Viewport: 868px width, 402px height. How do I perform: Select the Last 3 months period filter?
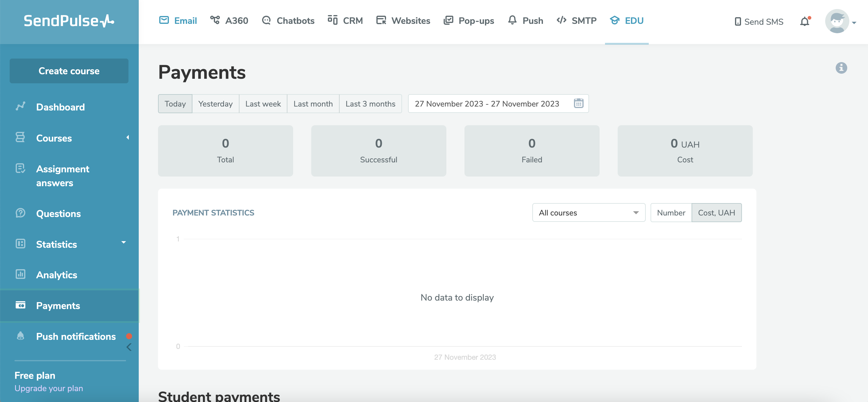[370, 104]
